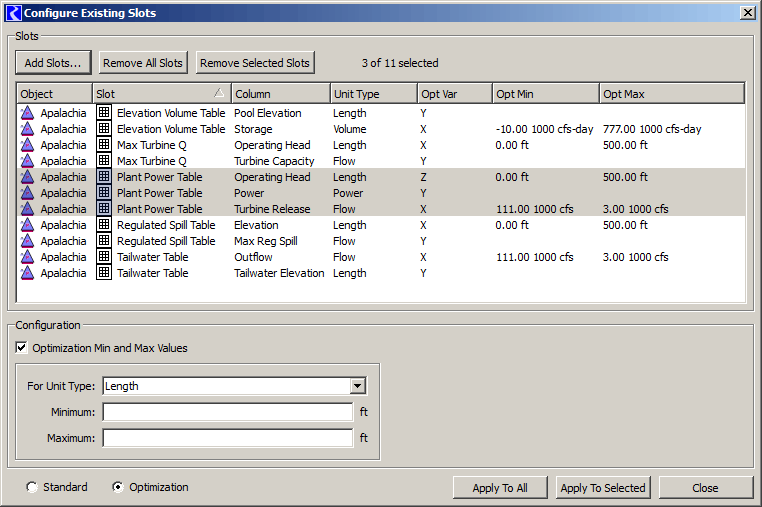Click table slot icon in Max Turbine Q Operating Head row
762x507 pixels.
(x=104, y=144)
